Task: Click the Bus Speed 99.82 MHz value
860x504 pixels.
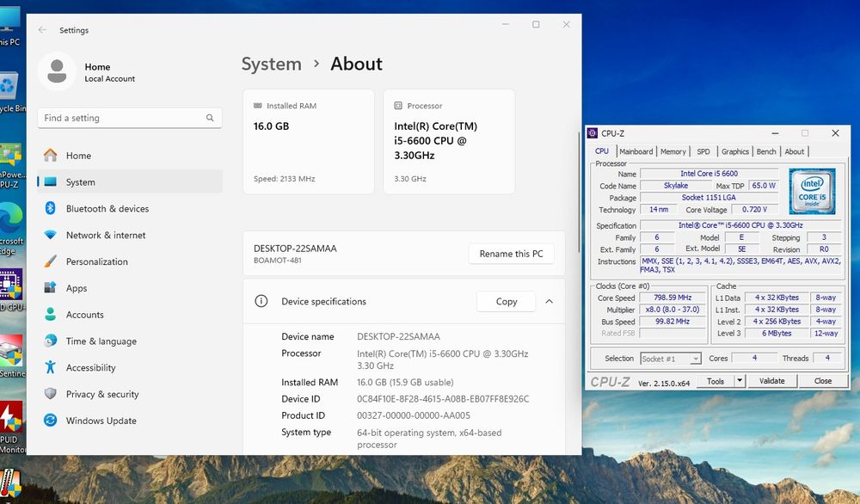Action: click(x=673, y=322)
